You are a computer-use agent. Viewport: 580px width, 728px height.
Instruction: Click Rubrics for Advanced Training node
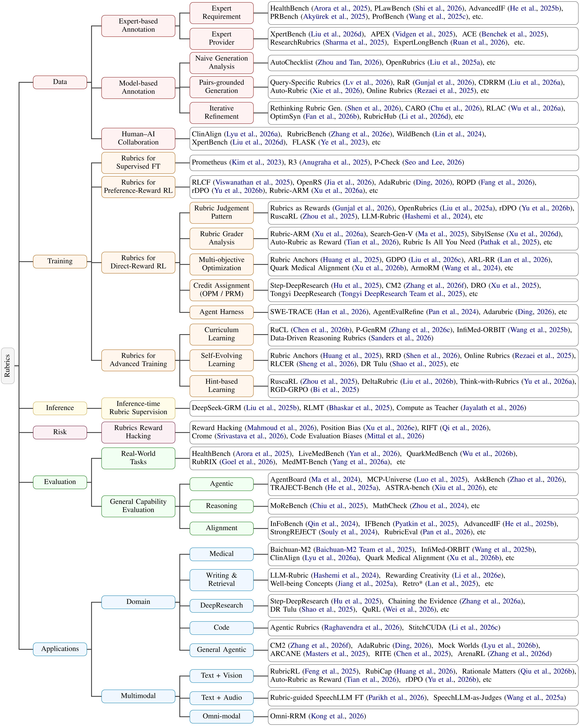pos(138,360)
